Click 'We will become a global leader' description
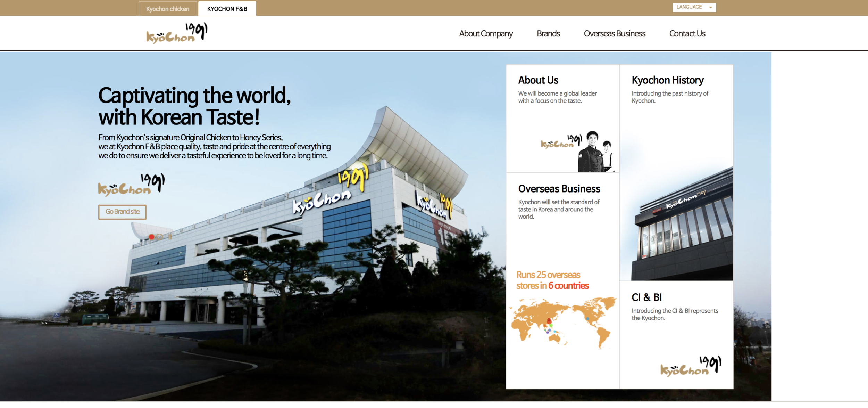Viewport: 868px width, 408px height. [557, 97]
